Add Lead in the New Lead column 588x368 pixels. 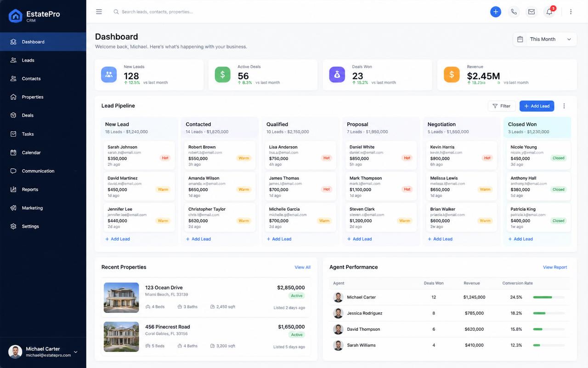[118, 239]
